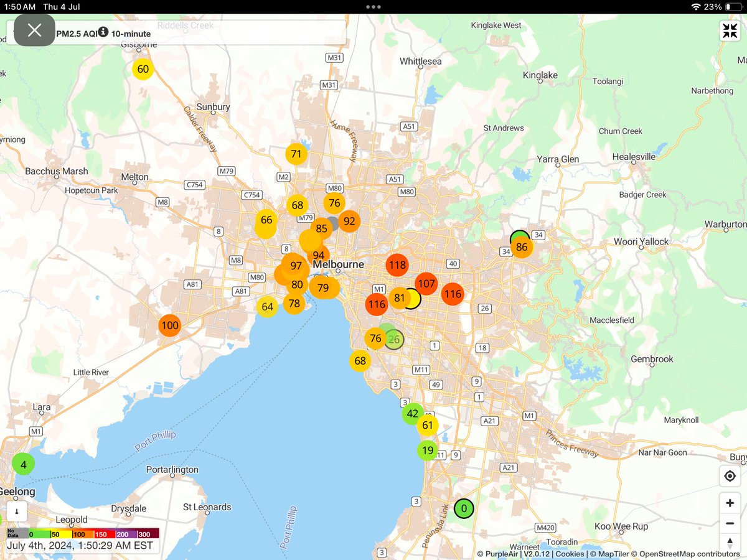Tap the three-dot multitasking control at the top
Screen dimensions: 747x560
pos(374,7)
